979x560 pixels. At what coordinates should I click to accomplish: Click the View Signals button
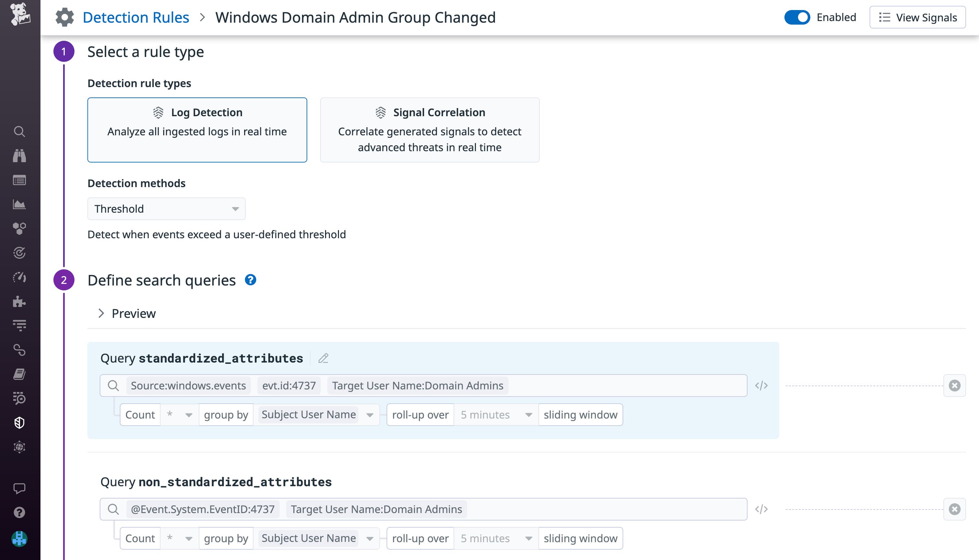click(x=917, y=17)
